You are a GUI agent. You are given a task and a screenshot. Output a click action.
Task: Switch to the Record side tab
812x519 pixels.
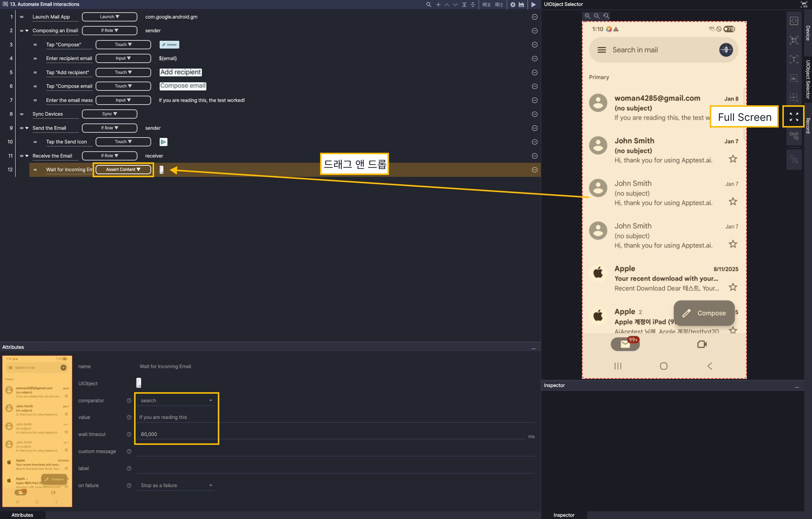coord(808,125)
